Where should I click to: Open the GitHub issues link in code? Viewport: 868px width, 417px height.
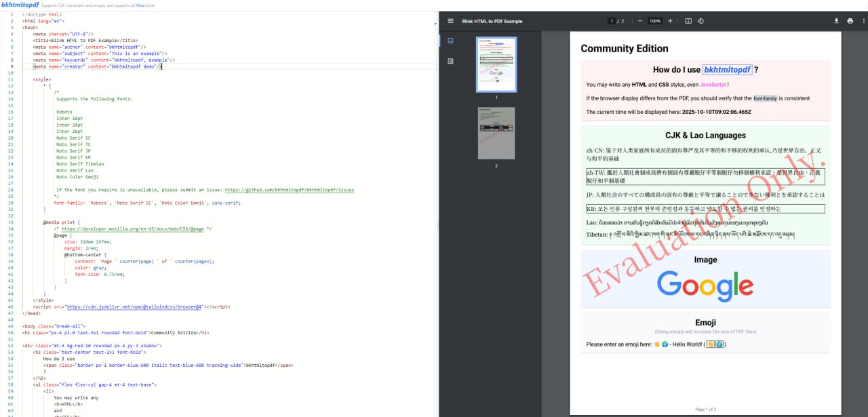[289, 190]
